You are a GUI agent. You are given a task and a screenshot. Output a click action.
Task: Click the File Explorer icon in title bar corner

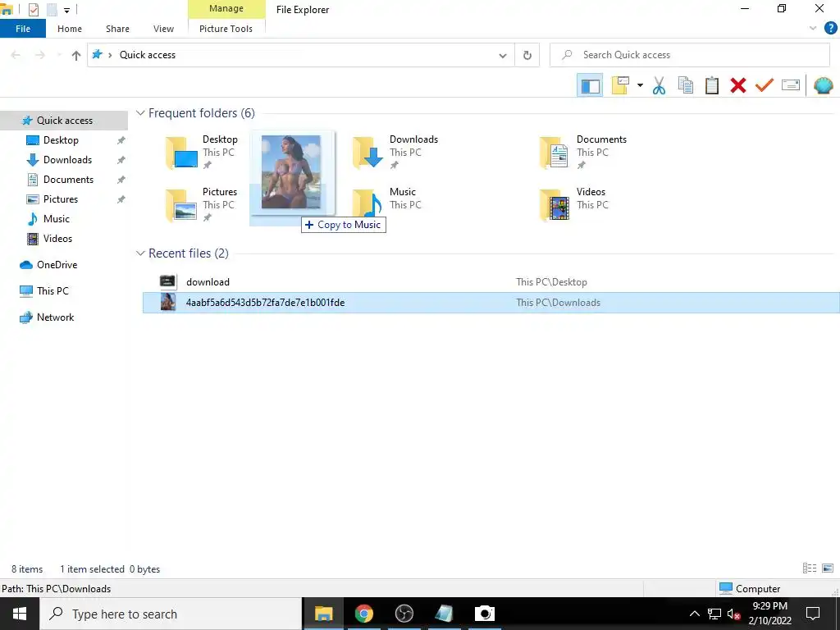(x=7, y=10)
